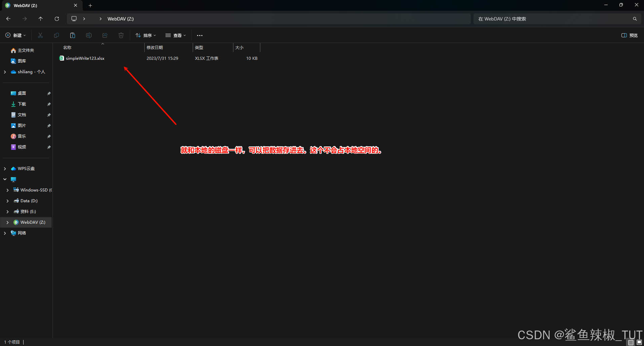The width and height of the screenshot is (644, 346).
Task: Refresh the WebDAV folder view
Action: click(x=56, y=18)
